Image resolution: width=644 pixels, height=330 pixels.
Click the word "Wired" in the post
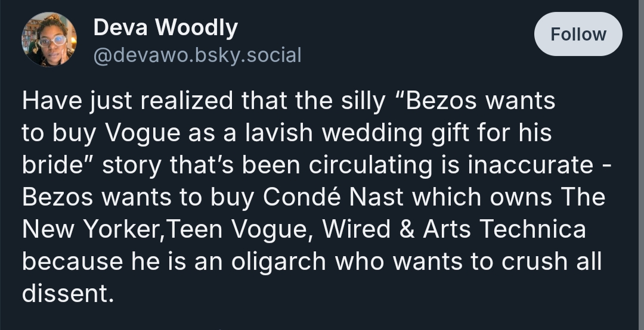pyautogui.click(x=343, y=229)
